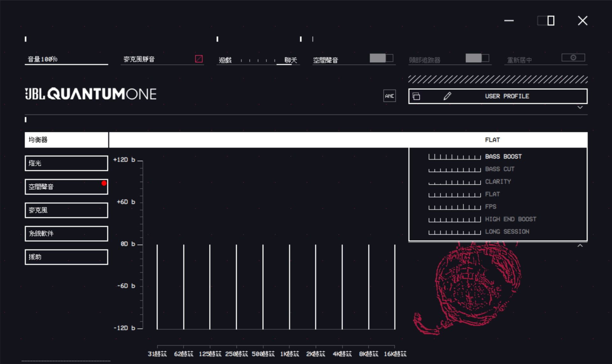Choose LONG SESSION preset
This screenshot has width=612, height=364.
[507, 232]
